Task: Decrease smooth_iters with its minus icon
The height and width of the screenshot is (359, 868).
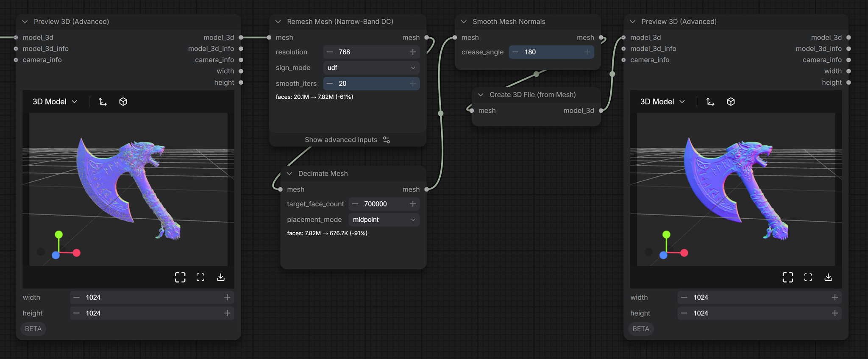Action: 330,83
